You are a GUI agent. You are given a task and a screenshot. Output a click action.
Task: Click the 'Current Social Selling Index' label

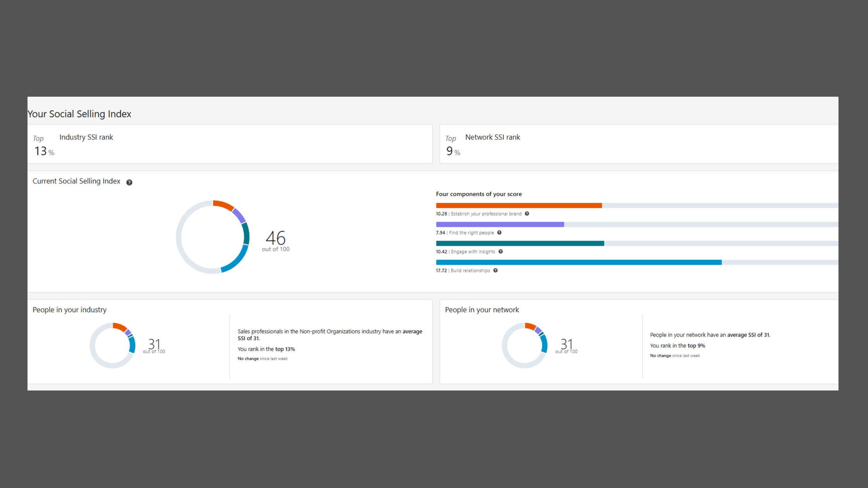click(76, 181)
